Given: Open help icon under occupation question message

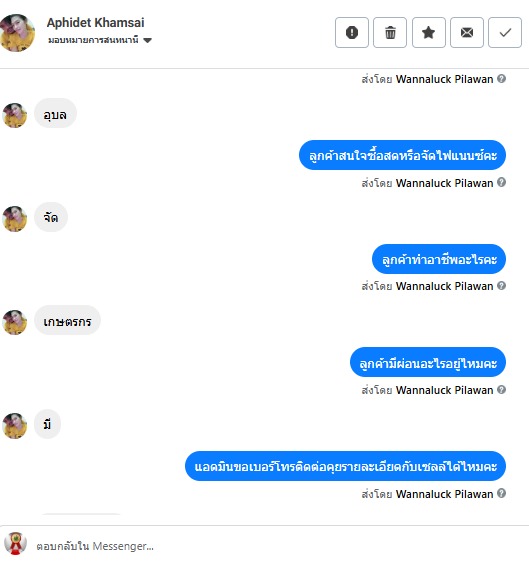Looking at the screenshot, I should pos(501,286).
